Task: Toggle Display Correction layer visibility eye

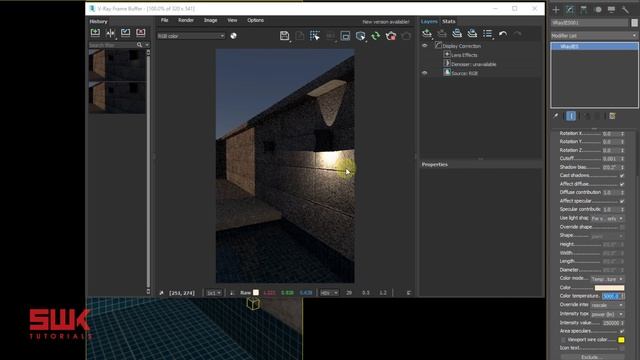Action: click(x=424, y=46)
